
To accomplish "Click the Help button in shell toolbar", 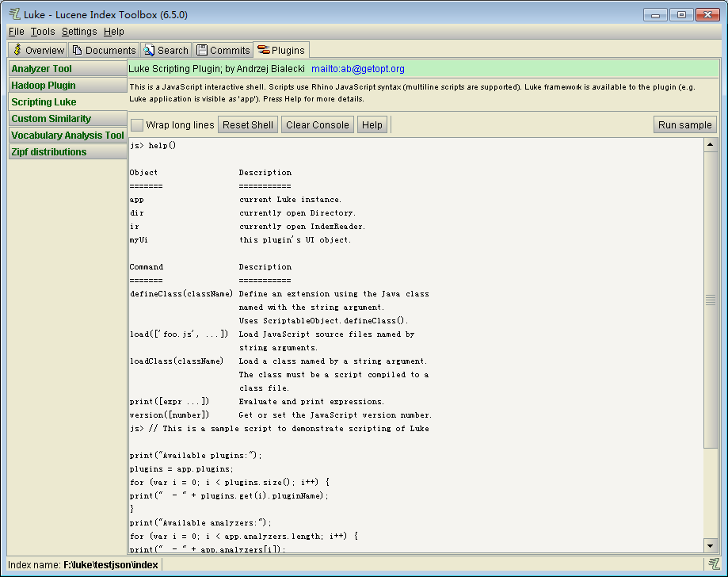I will (x=372, y=125).
